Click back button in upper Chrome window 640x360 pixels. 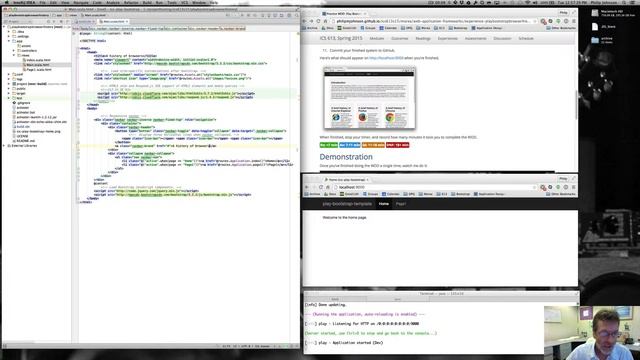304,21
